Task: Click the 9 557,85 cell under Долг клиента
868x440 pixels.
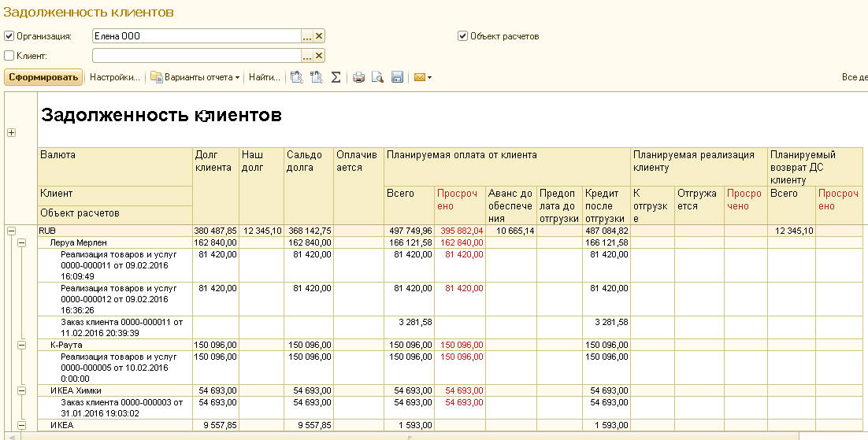Action: pyautogui.click(x=216, y=425)
